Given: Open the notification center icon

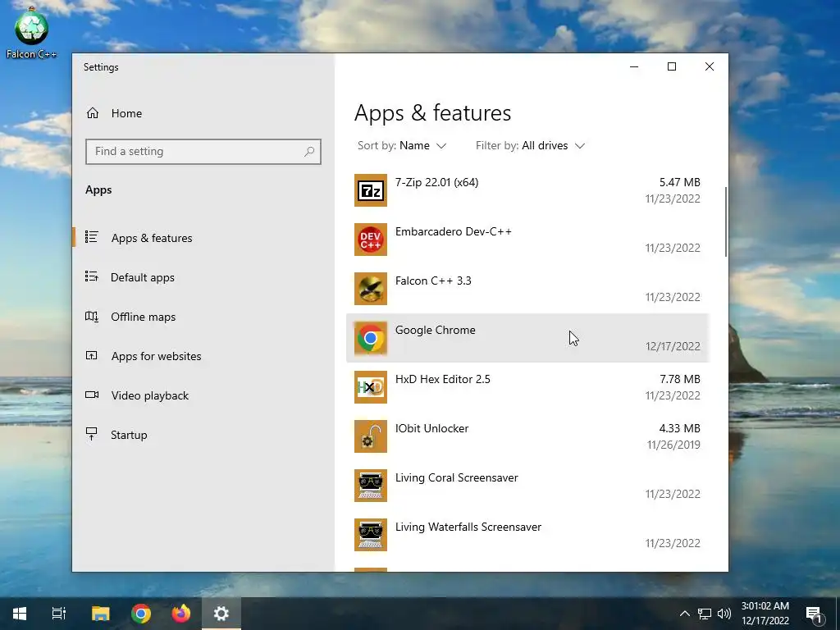Looking at the screenshot, I should pos(814,614).
